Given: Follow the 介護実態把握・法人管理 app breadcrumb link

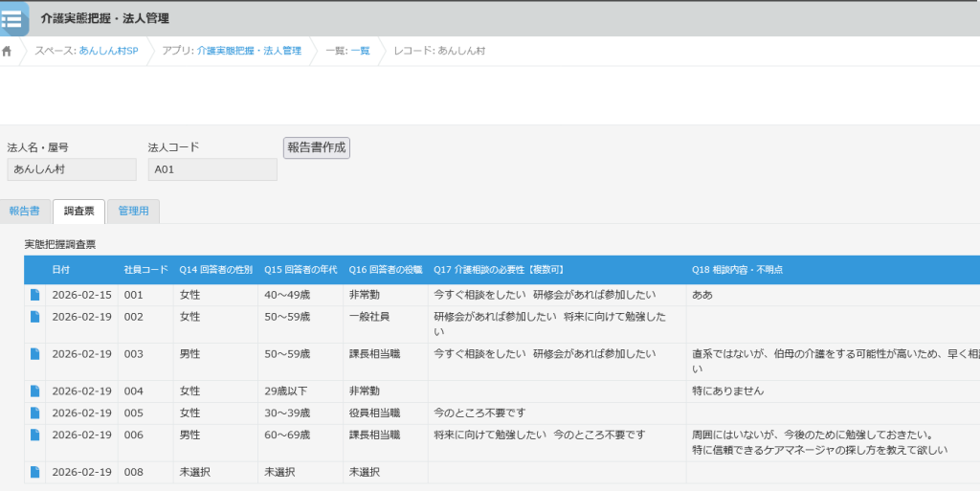Looking at the screenshot, I should [249, 51].
